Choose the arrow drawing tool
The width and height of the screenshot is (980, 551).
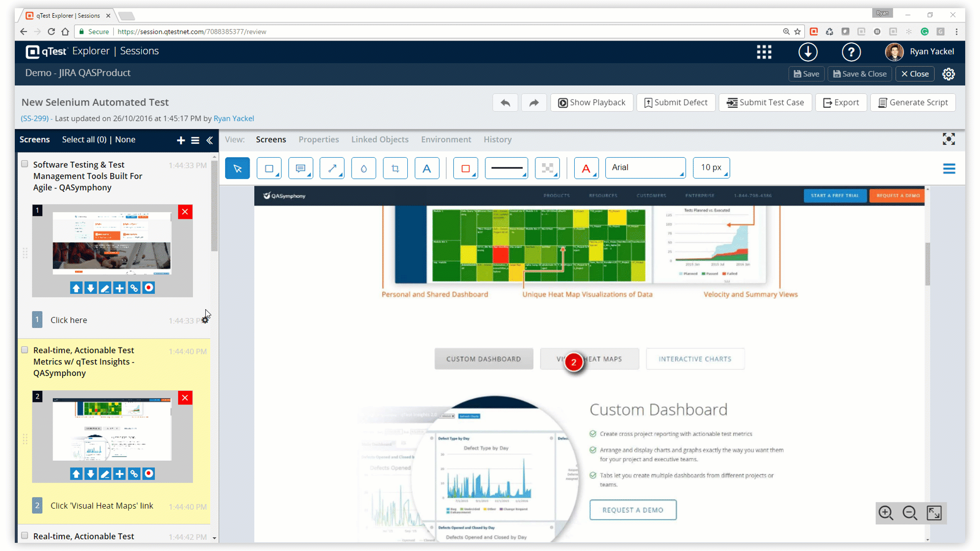[x=332, y=168]
